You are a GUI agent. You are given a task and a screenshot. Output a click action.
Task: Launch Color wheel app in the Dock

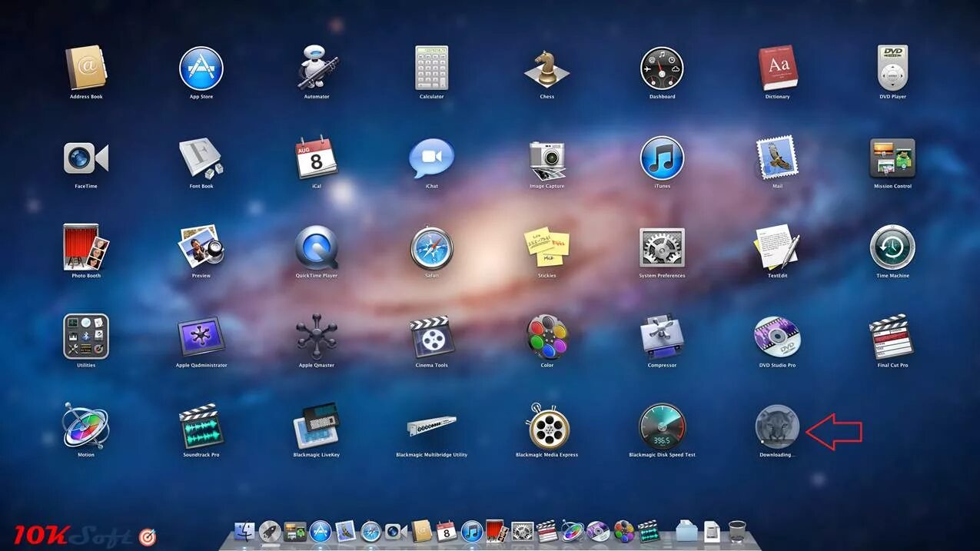(x=624, y=532)
